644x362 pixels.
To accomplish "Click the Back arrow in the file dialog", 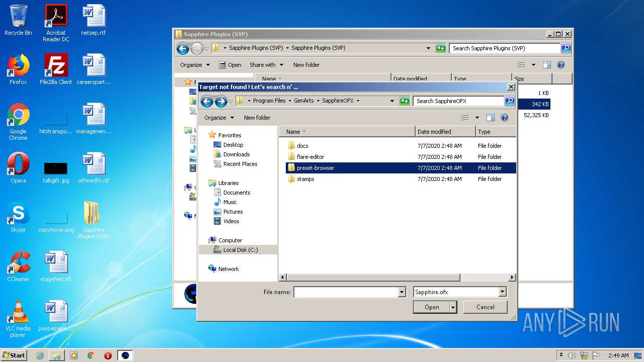I will [207, 101].
